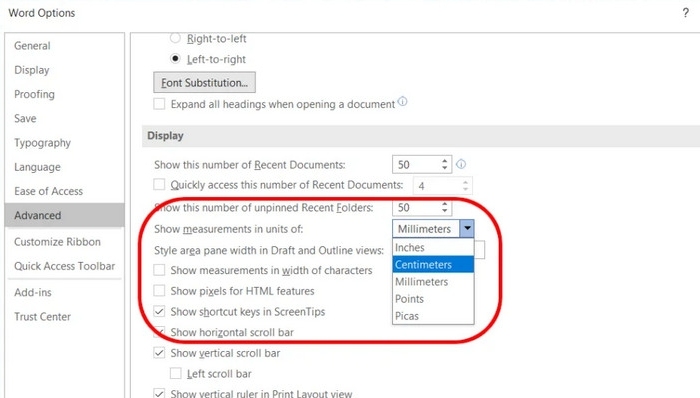Choose Points from the units list
700x398 pixels.
pyautogui.click(x=433, y=298)
